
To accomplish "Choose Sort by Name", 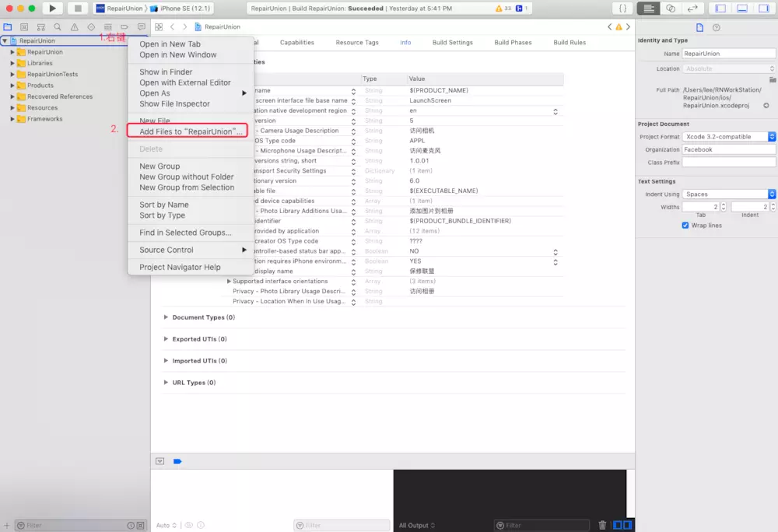I will (x=163, y=205).
